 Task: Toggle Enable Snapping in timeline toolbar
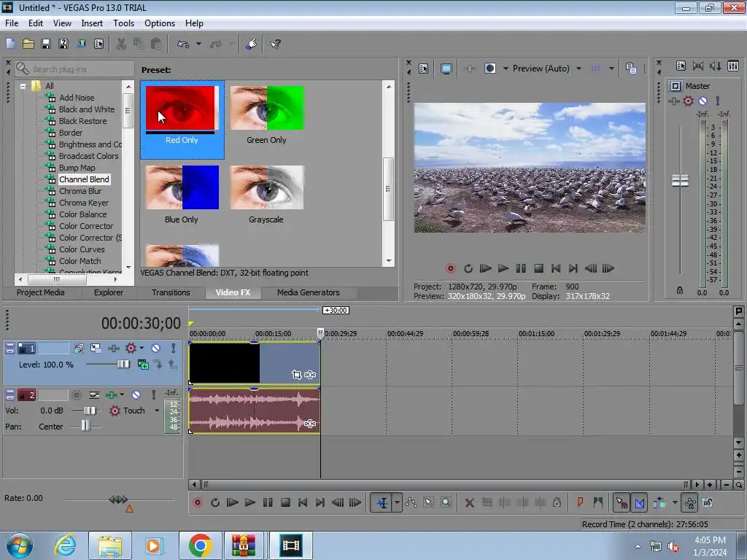(622, 502)
